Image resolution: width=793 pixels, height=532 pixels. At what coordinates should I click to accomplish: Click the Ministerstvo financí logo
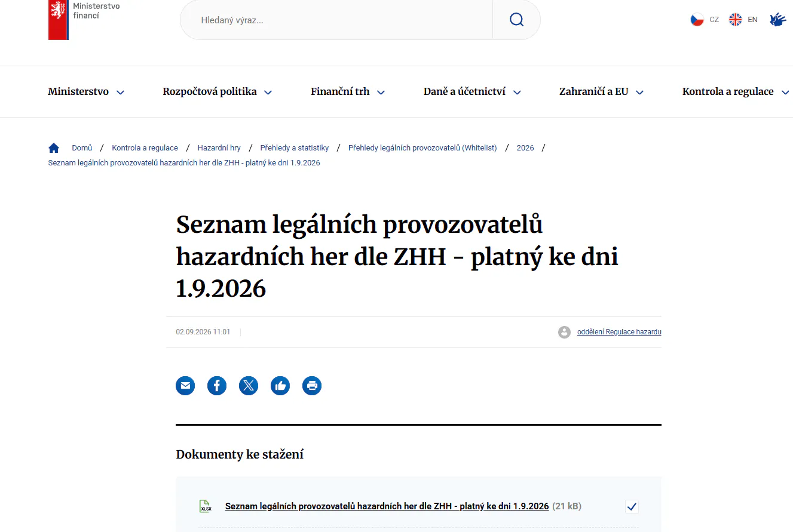pyautogui.click(x=84, y=20)
